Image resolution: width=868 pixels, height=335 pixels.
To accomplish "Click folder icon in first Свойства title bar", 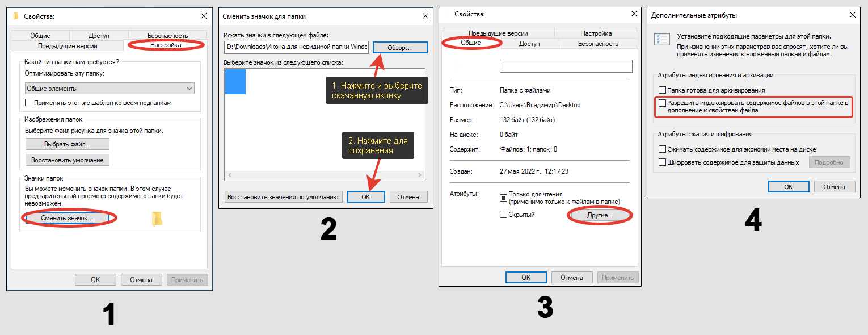I will [x=16, y=17].
